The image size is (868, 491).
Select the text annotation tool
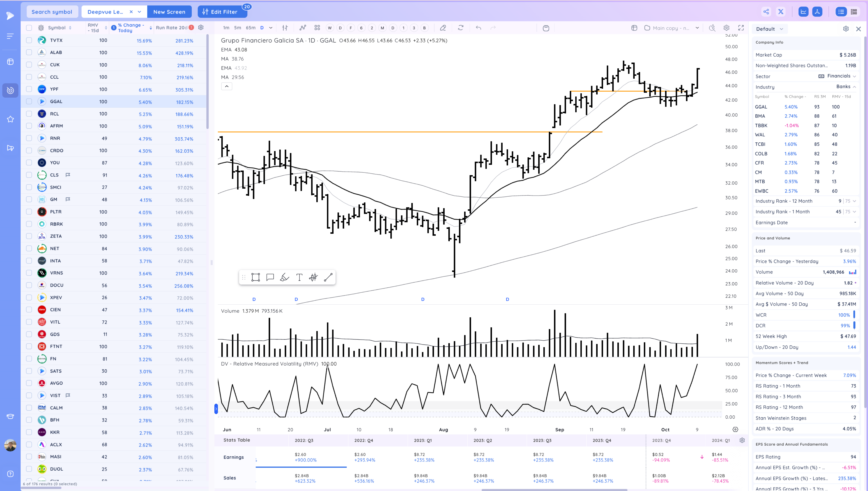click(299, 277)
